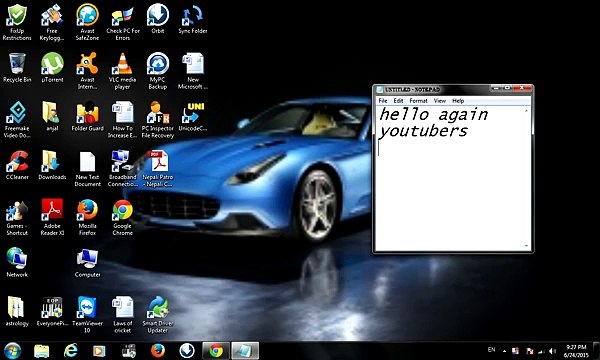The height and width of the screenshot is (360, 600).
Task: Select the Recycle Bin icon
Action: coord(17,68)
